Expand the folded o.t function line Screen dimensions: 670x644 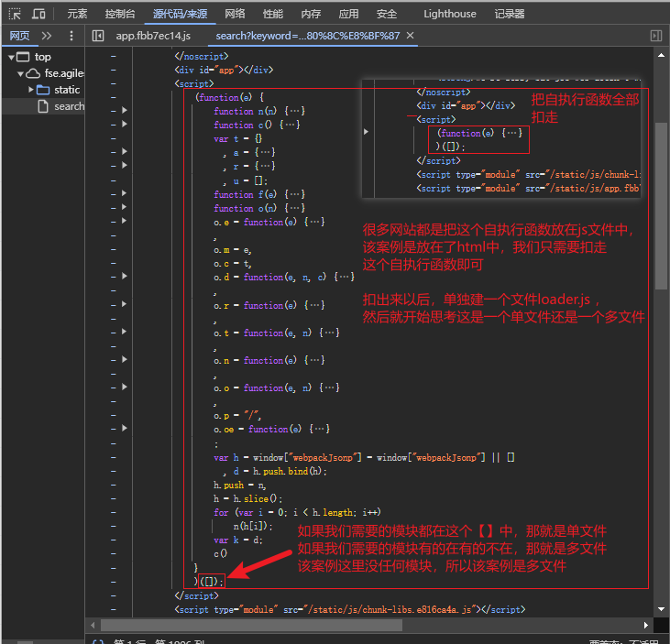point(125,332)
